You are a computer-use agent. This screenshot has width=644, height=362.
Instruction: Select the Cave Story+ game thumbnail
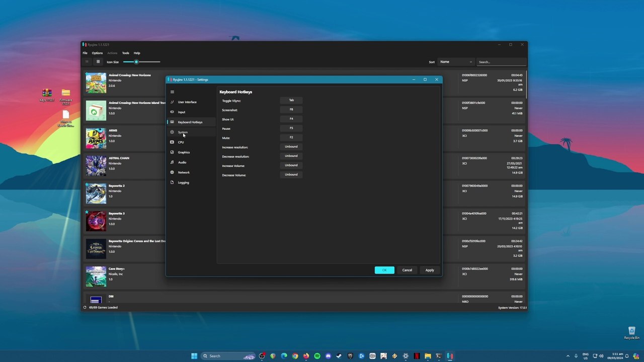[x=96, y=277]
